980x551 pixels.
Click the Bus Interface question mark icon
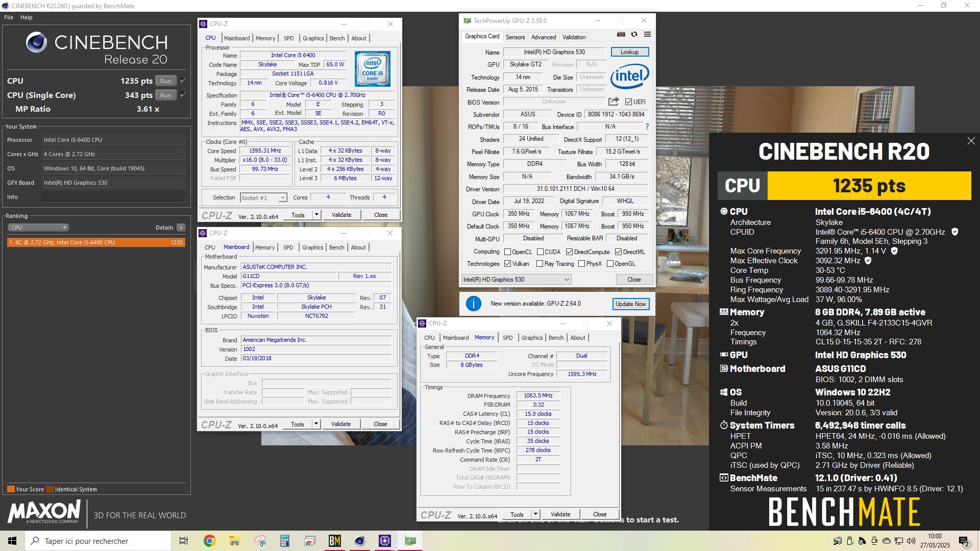pyautogui.click(x=647, y=127)
